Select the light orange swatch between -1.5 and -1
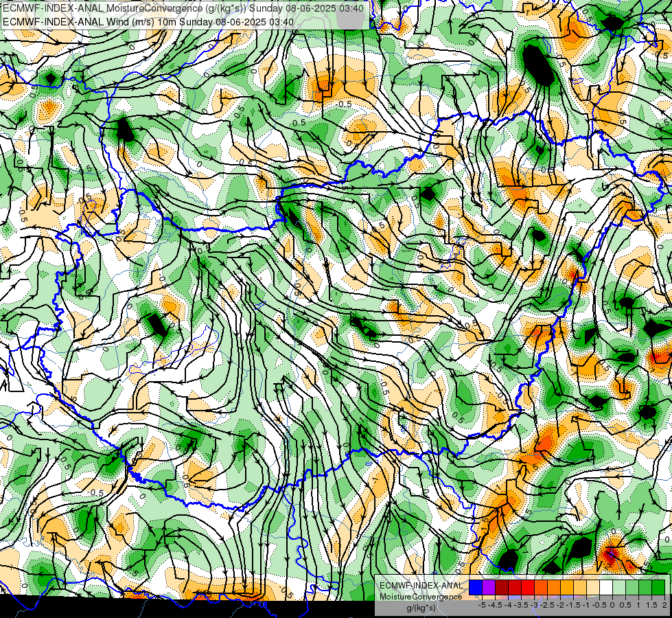 580,588
